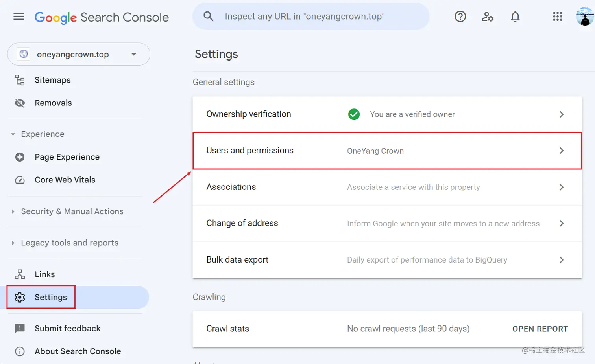Open the account profile avatar
The image size is (595, 364).
coord(585,17)
